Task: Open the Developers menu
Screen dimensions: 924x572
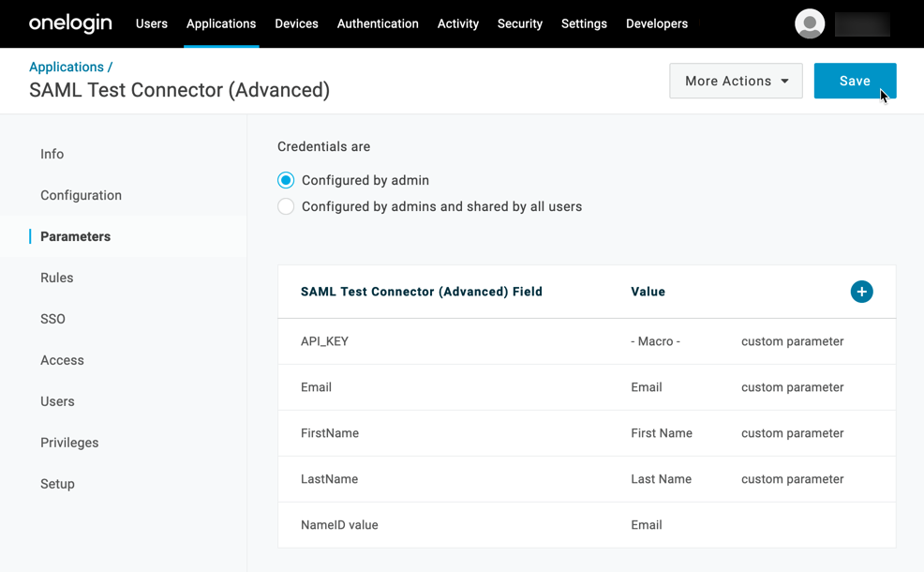Action: (656, 23)
